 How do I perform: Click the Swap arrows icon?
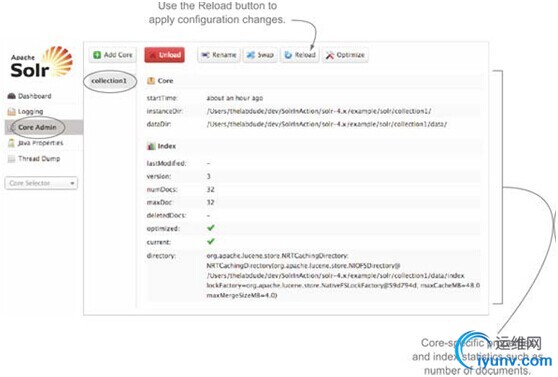(251, 55)
